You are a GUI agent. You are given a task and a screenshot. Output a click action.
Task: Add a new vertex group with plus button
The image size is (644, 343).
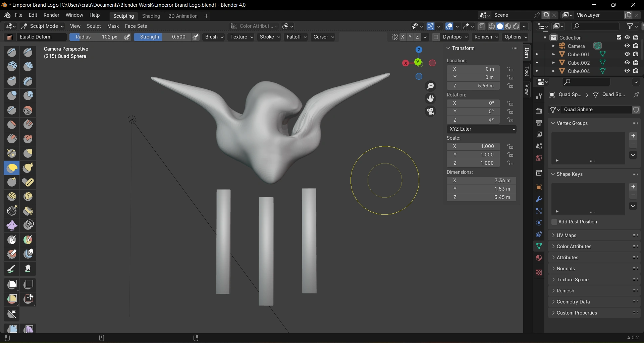click(633, 136)
